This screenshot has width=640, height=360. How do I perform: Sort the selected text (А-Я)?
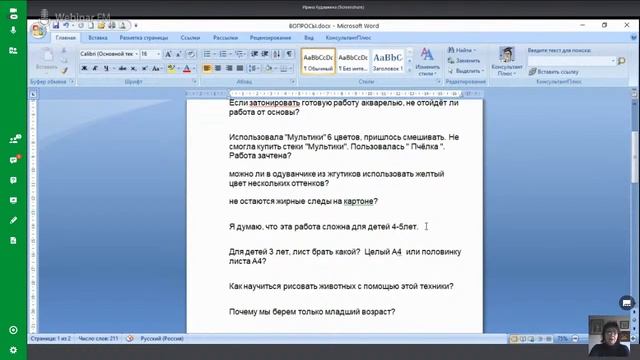(277, 54)
